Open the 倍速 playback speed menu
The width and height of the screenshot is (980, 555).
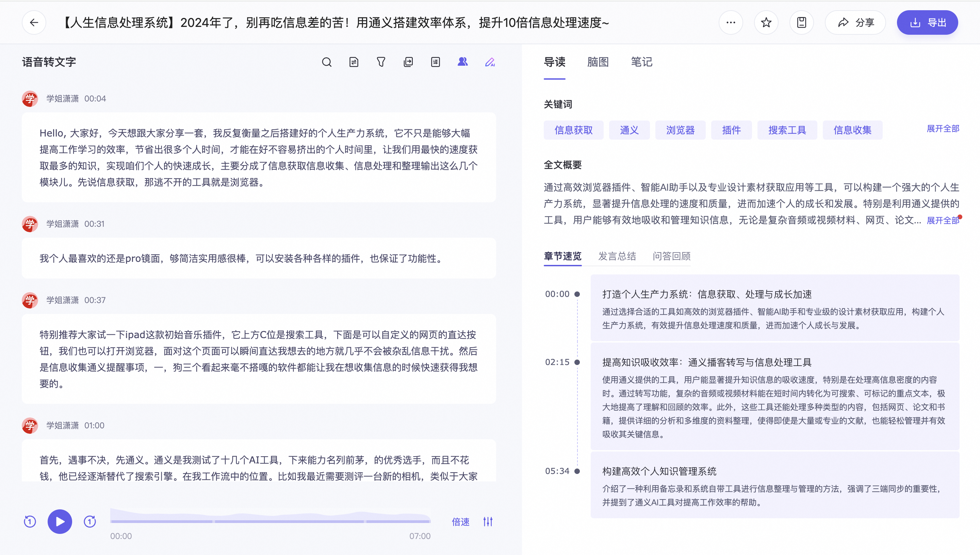pyautogui.click(x=460, y=522)
